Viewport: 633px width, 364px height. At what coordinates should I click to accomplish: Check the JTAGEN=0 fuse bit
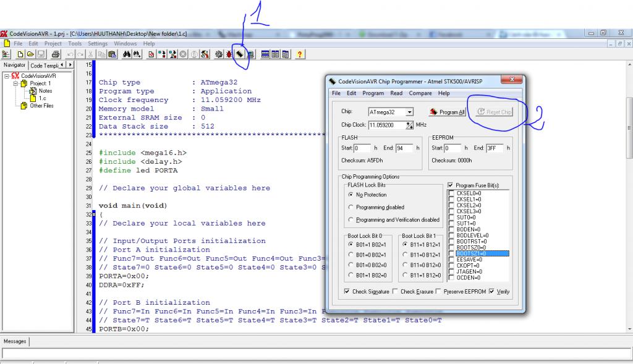pyautogui.click(x=451, y=271)
